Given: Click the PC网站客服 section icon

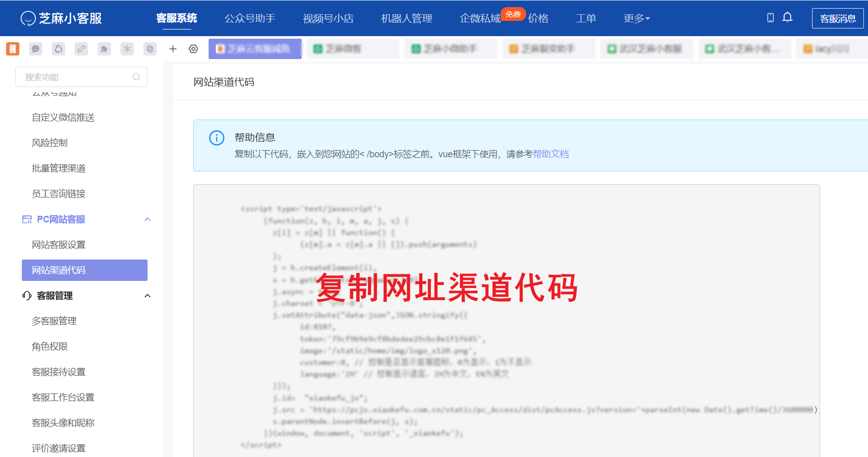Looking at the screenshot, I should (x=27, y=219).
